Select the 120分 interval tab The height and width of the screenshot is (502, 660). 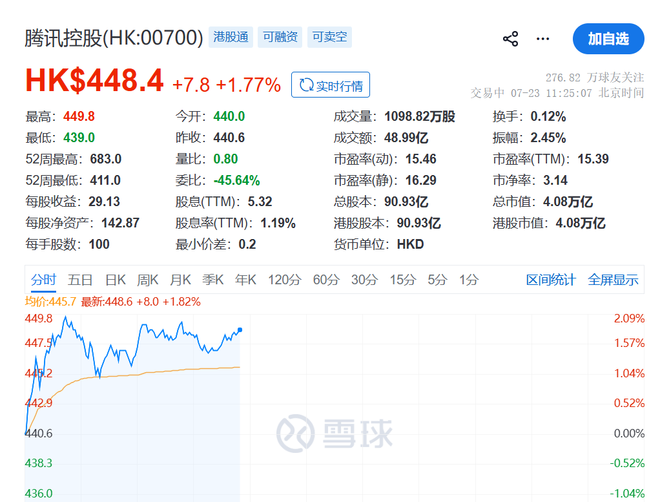(x=285, y=280)
